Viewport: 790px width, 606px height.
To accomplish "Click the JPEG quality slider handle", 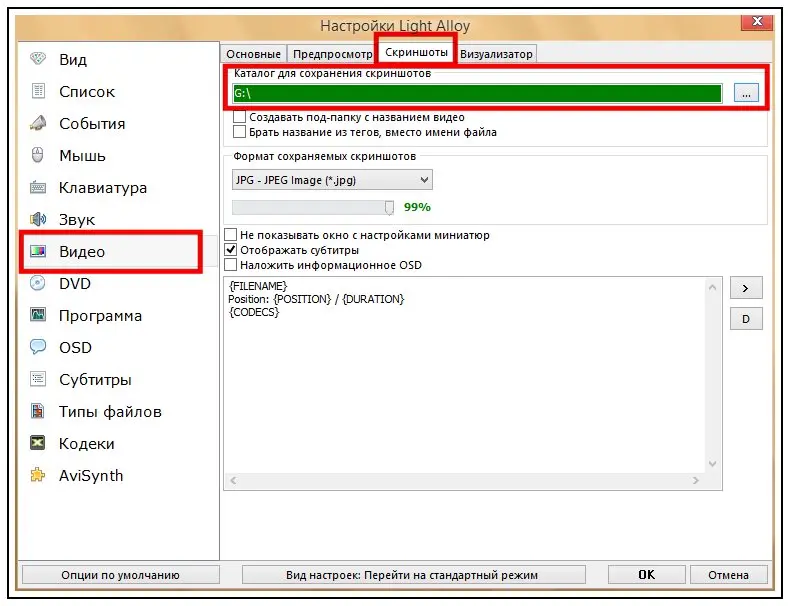I will 389,208.
